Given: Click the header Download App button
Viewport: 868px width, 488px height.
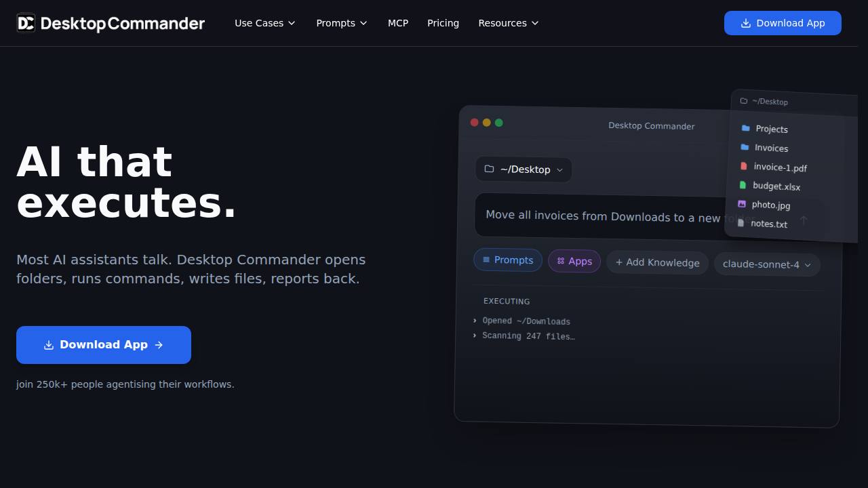Looking at the screenshot, I should pos(783,23).
